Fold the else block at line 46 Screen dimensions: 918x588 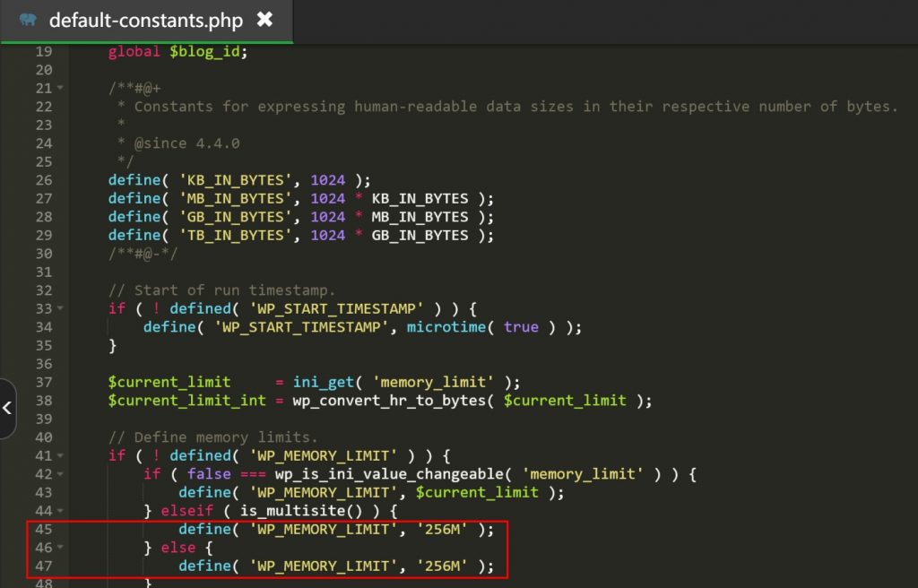(60, 547)
